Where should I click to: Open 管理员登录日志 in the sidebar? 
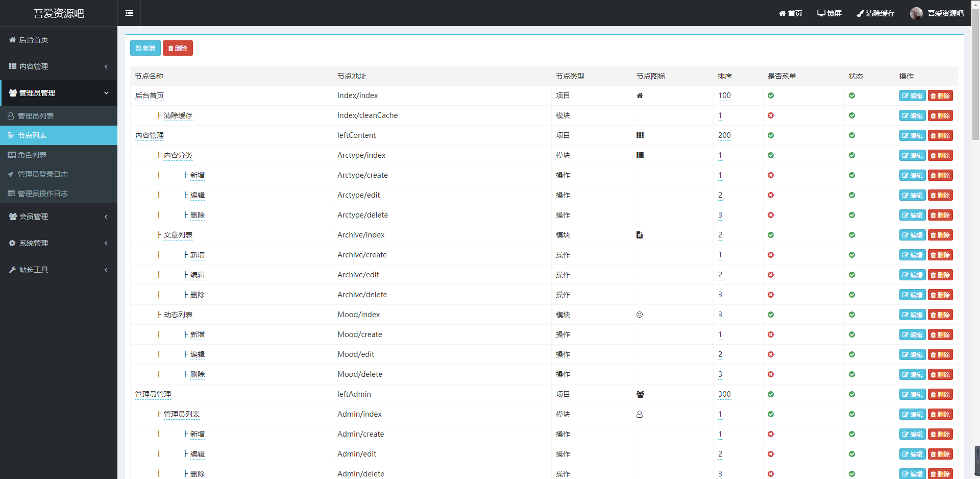pyautogui.click(x=59, y=174)
